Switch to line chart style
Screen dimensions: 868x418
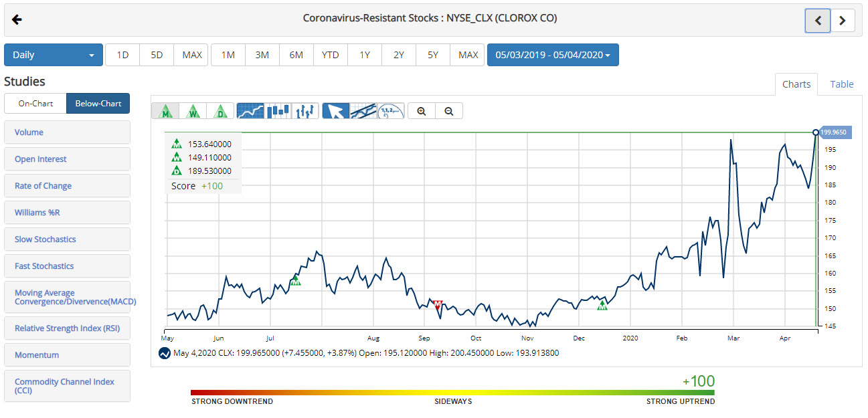pyautogui.click(x=250, y=111)
